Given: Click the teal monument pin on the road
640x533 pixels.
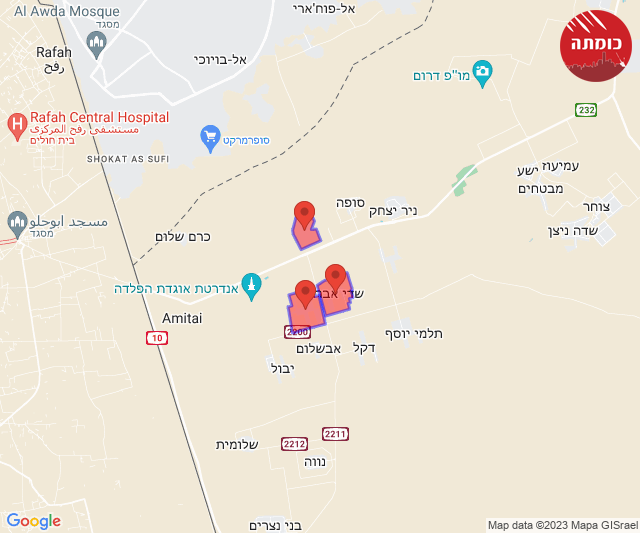Looking at the screenshot, I should point(251,287).
